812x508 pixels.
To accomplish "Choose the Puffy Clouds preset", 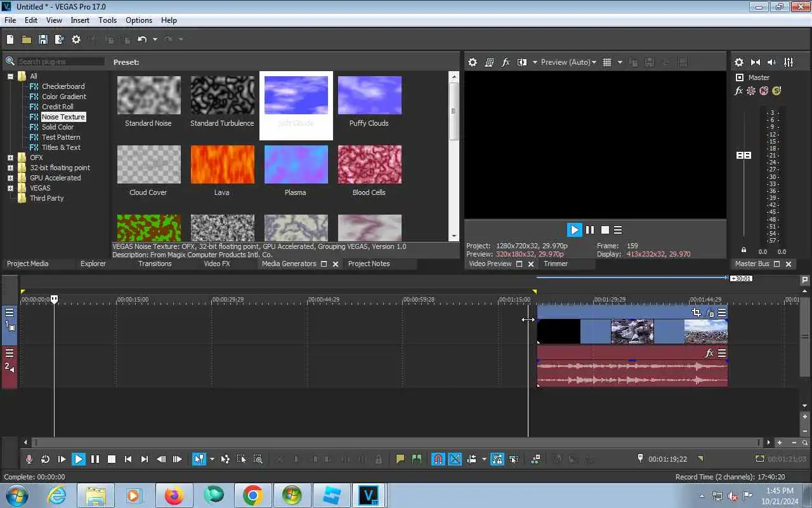I will pos(369,95).
